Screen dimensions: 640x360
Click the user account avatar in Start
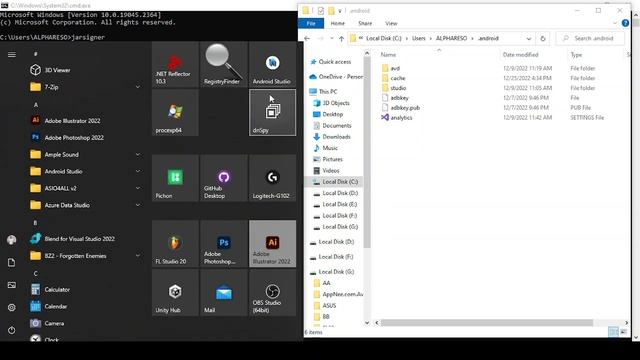(11, 240)
